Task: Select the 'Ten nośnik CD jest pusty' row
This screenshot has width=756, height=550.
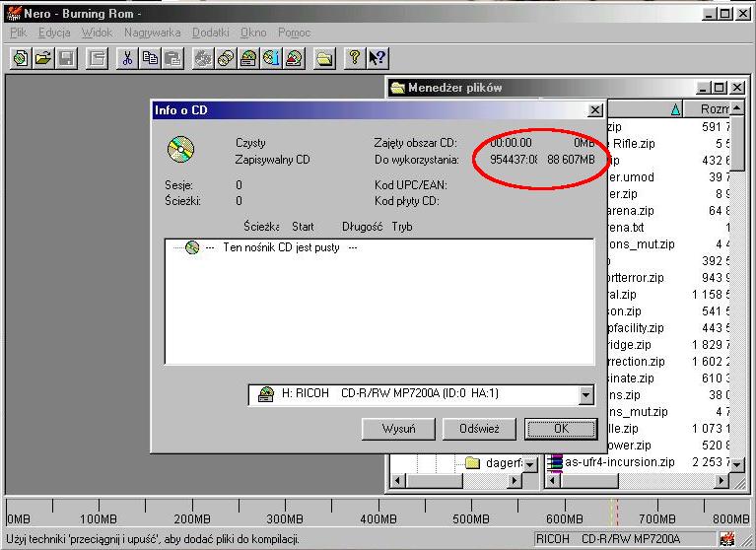Action: 281,247
